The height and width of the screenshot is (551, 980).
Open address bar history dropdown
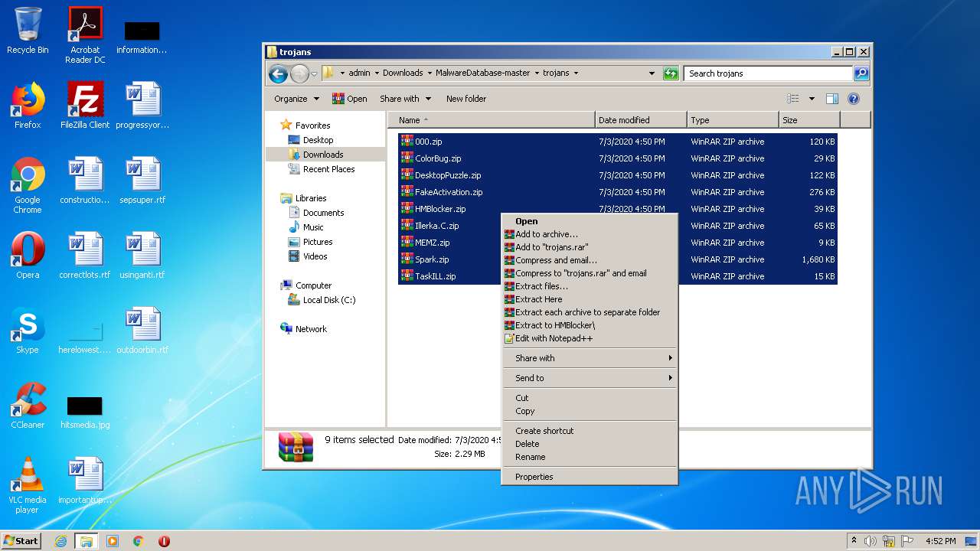tap(652, 73)
